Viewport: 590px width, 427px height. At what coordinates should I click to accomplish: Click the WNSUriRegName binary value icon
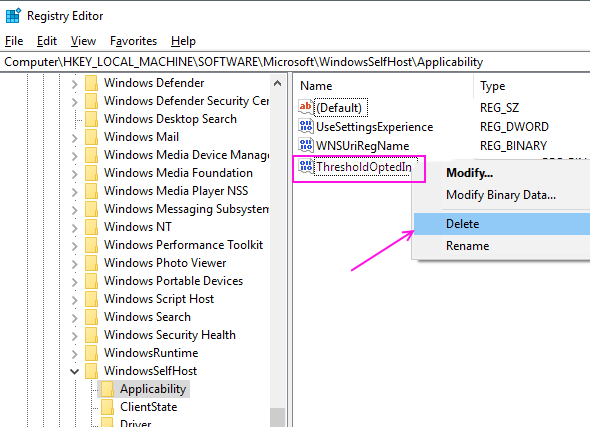306,145
